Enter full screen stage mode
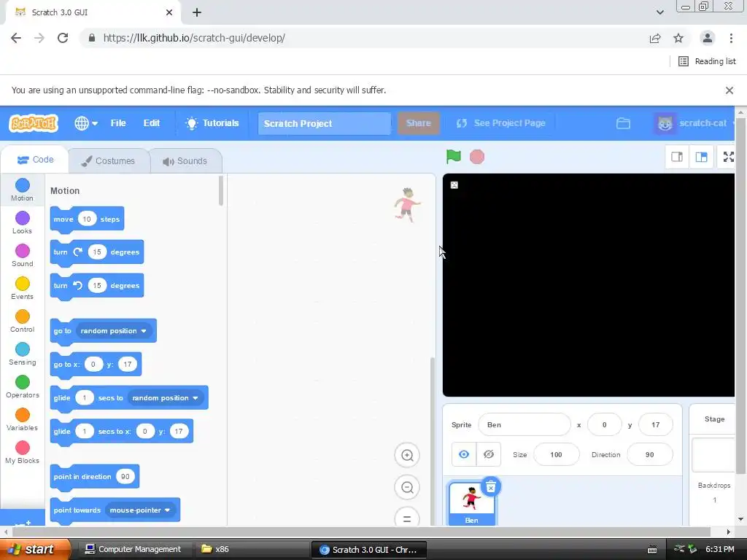The image size is (747, 560). click(x=728, y=157)
